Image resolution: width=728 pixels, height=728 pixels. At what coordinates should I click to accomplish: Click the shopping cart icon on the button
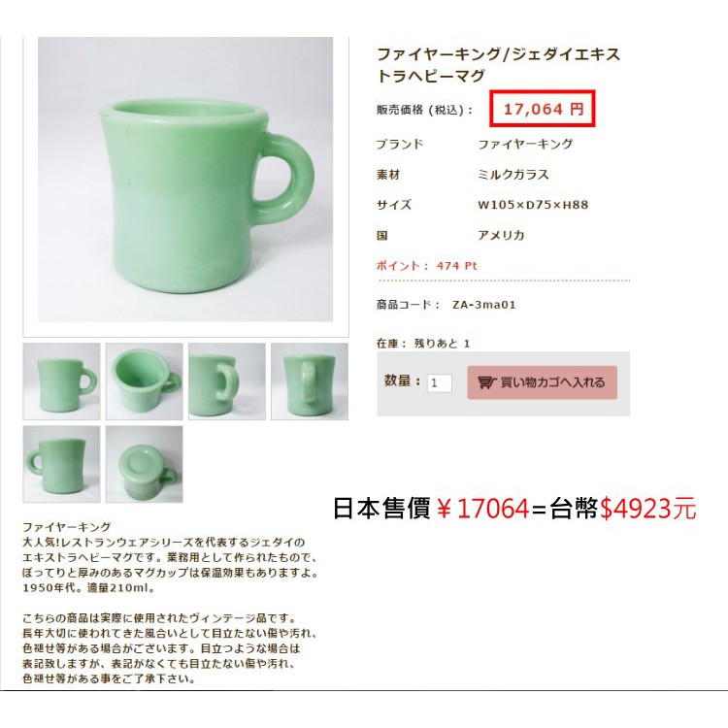tap(487, 382)
